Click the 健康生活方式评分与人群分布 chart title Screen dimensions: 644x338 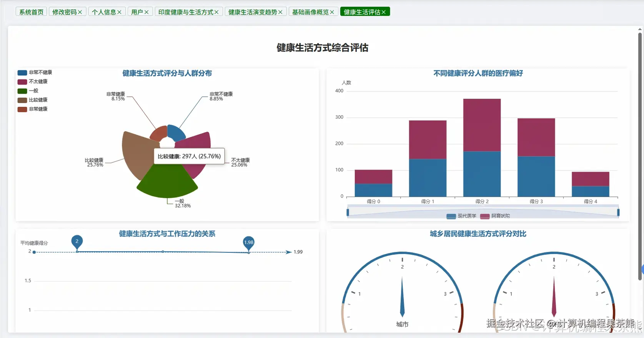click(x=167, y=73)
